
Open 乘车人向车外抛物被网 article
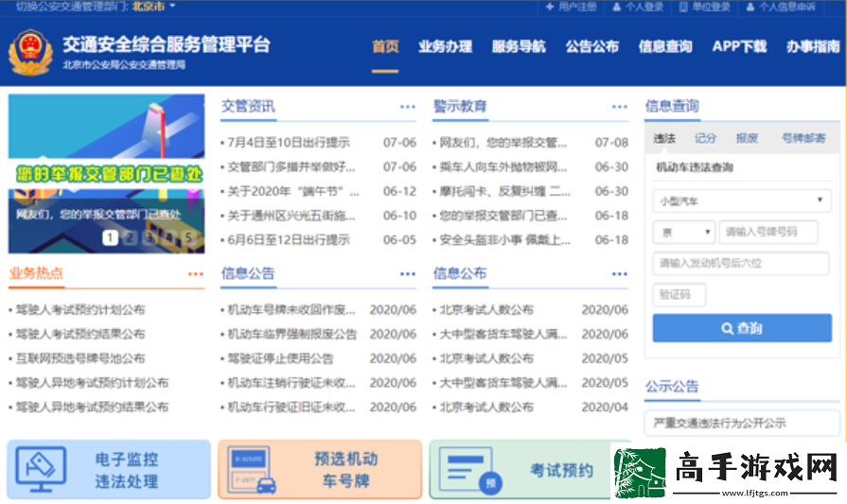coord(503,166)
